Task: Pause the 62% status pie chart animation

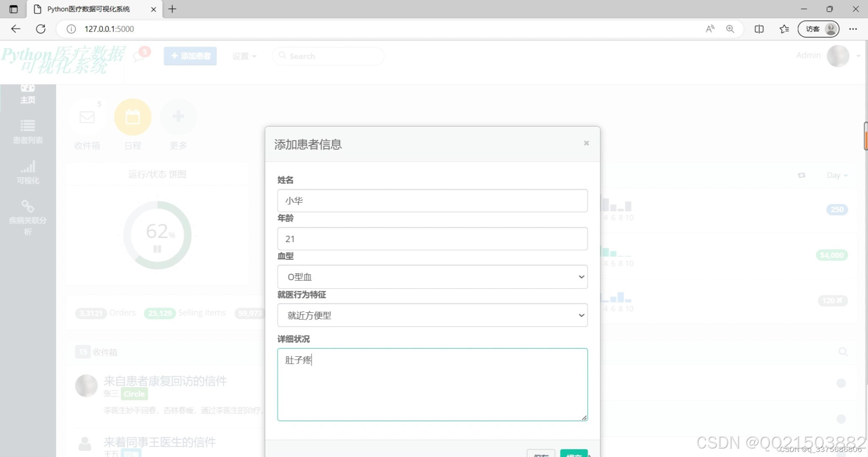Action: tap(157, 249)
